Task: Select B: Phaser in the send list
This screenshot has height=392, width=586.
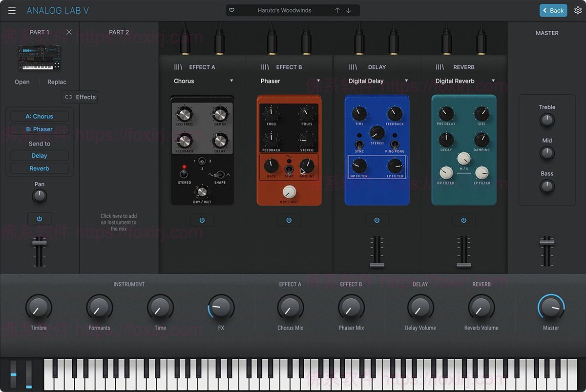Action: 39,129
